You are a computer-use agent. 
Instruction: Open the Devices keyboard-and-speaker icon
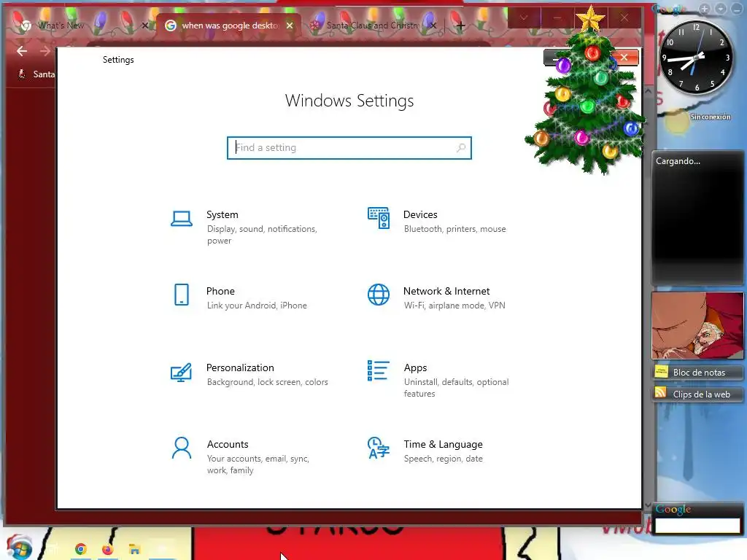click(379, 218)
